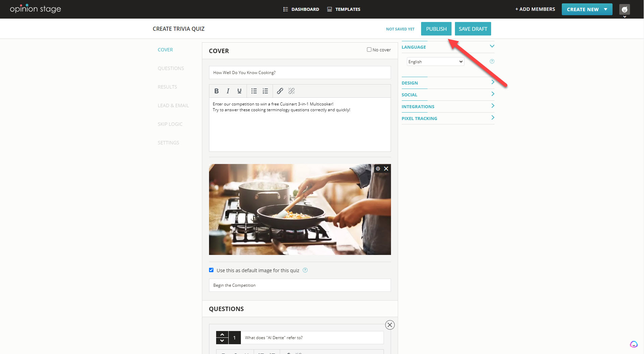Click the underline formatting icon
The width and height of the screenshot is (644, 354).
coord(239,91)
